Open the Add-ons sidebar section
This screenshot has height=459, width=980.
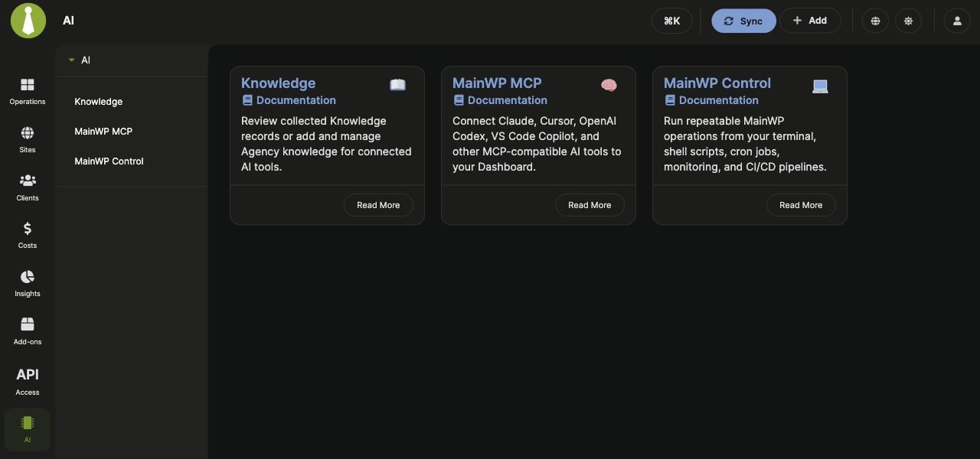[28, 331]
